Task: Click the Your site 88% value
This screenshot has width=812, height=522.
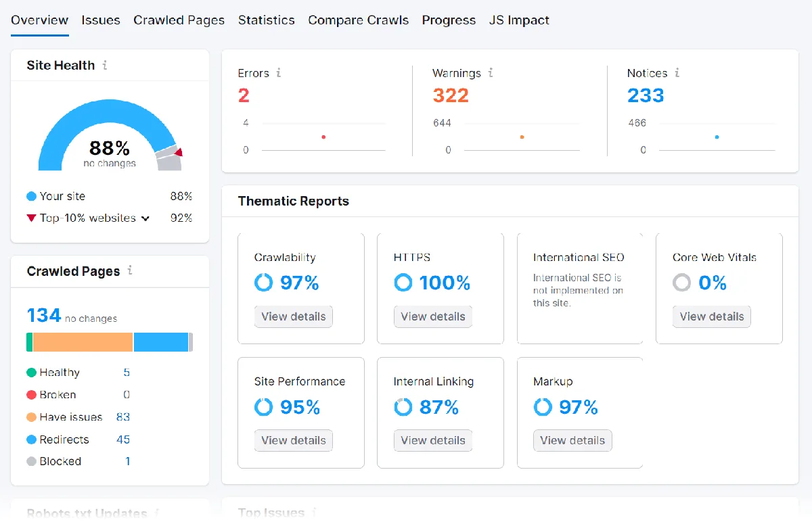Action: point(181,196)
